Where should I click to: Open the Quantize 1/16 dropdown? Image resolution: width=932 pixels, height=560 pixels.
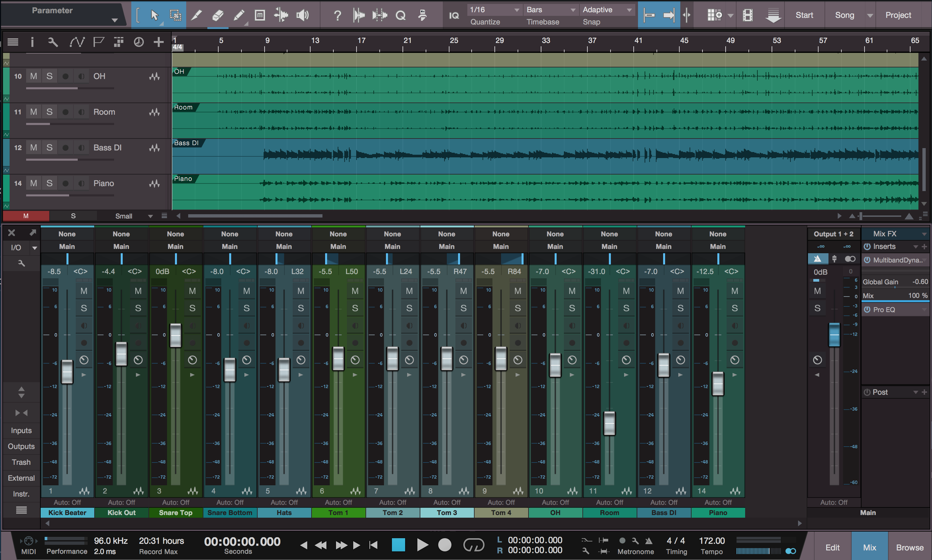(x=494, y=10)
